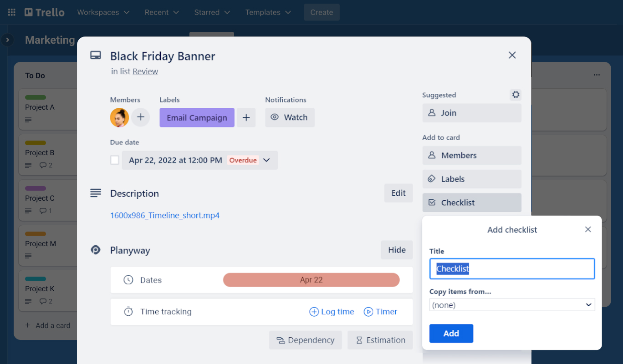Click the blue Add checklist button
This screenshot has width=623, height=364.
coord(451,334)
